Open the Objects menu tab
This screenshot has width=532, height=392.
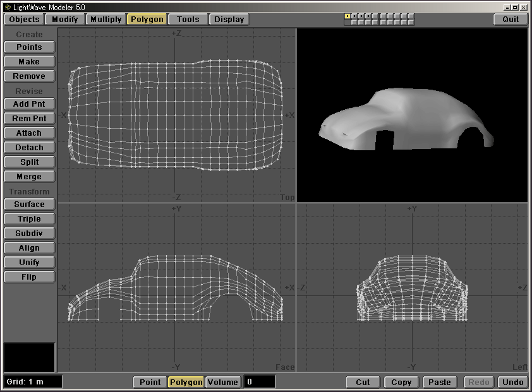tap(25, 19)
